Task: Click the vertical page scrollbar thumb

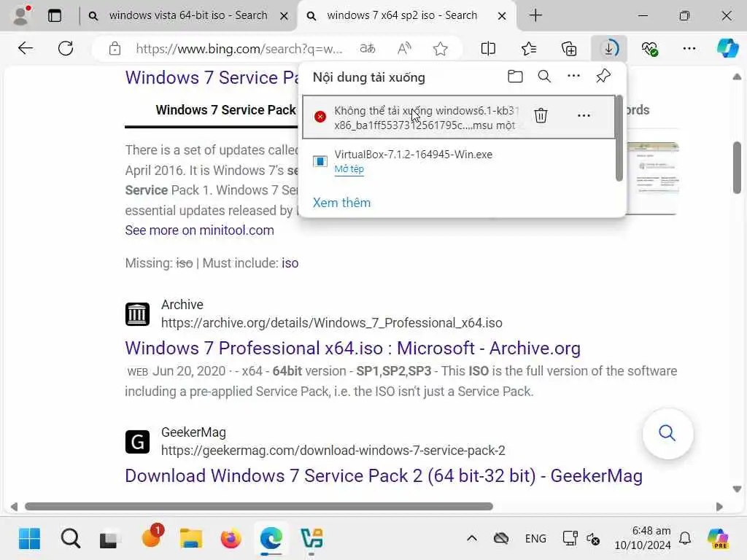Action: point(737,168)
